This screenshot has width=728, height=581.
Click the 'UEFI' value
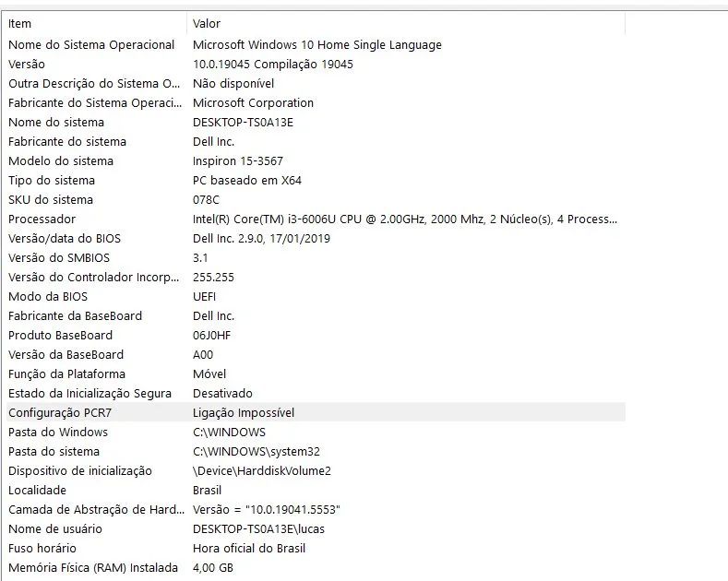204,297
